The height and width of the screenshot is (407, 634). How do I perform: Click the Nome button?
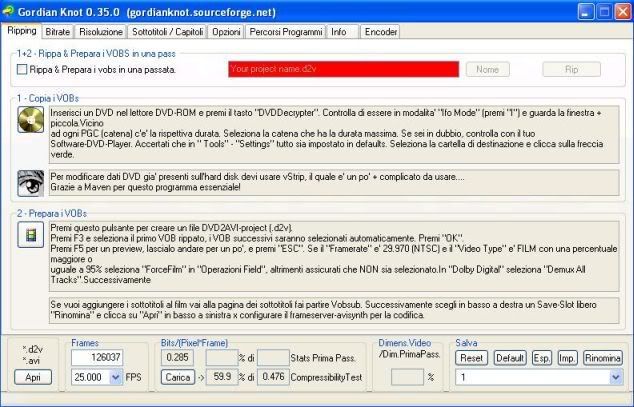488,70
